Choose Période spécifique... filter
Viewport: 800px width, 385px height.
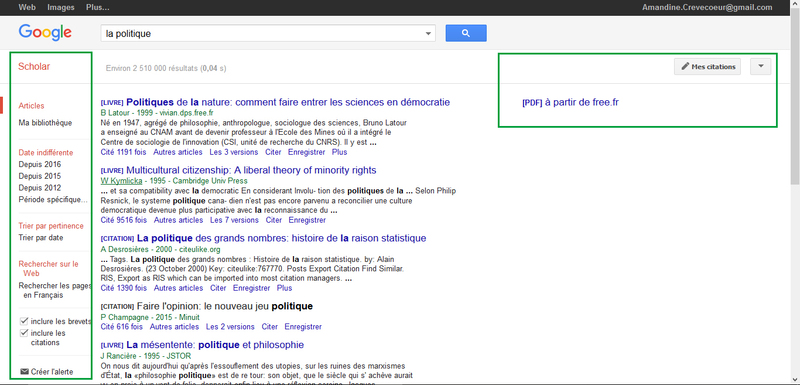point(53,199)
